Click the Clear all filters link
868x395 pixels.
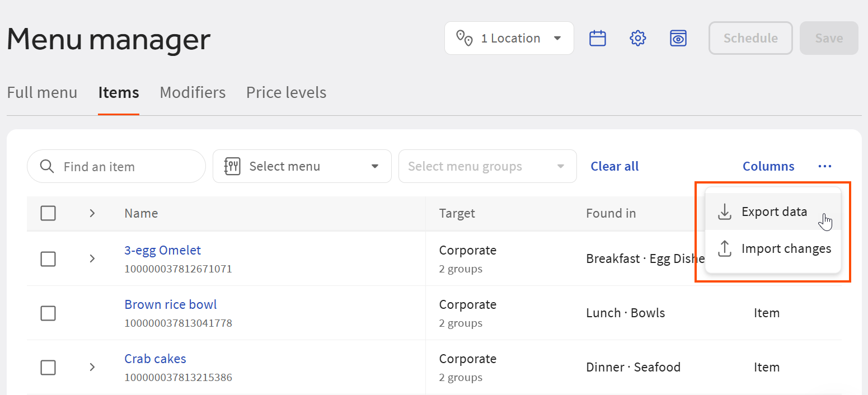pyautogui.click(x=614, y=166)
